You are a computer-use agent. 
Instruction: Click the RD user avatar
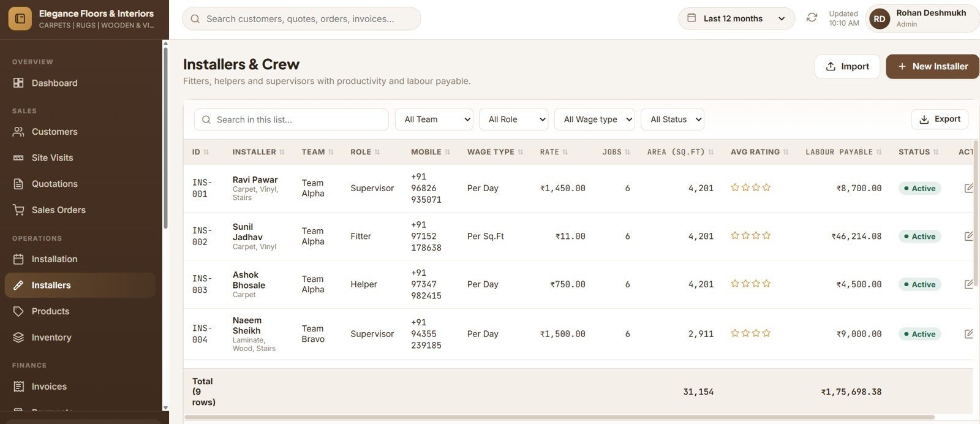click(880, 18)
